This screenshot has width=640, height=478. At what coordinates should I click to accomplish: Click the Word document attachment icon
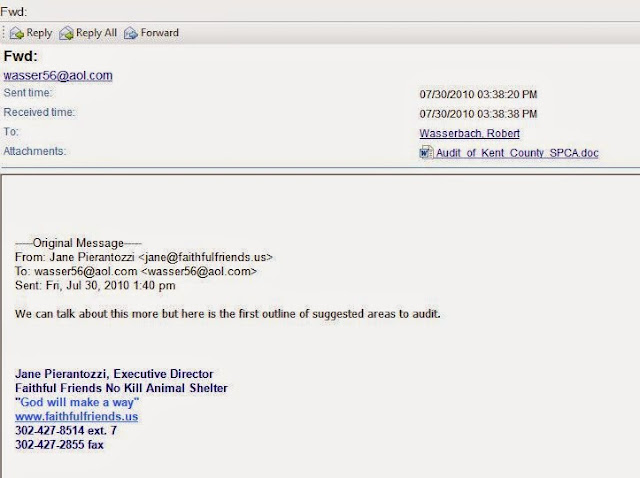pyautogui.click(x=426, y=153)
